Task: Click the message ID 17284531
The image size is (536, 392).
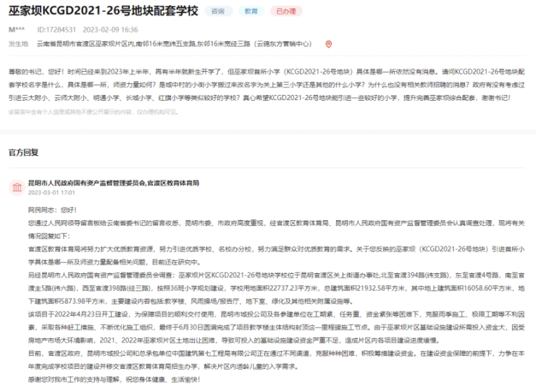Action: coord(56,30)
